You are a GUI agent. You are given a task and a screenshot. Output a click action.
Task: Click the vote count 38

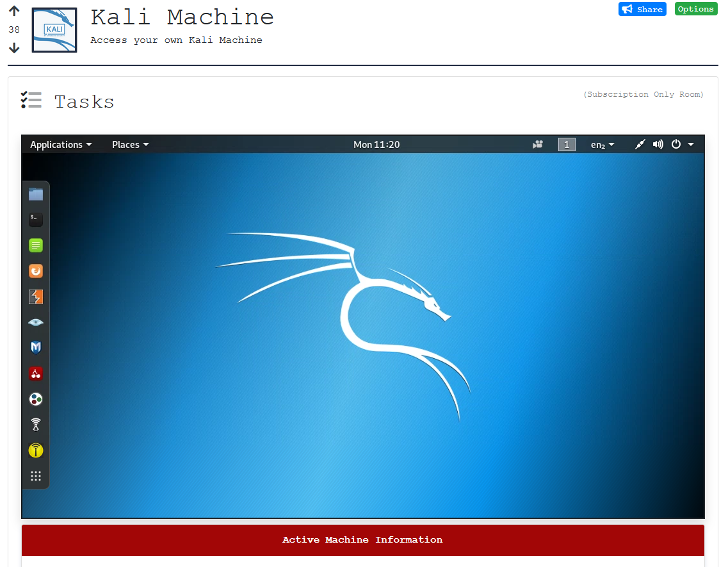click(14, 29)
